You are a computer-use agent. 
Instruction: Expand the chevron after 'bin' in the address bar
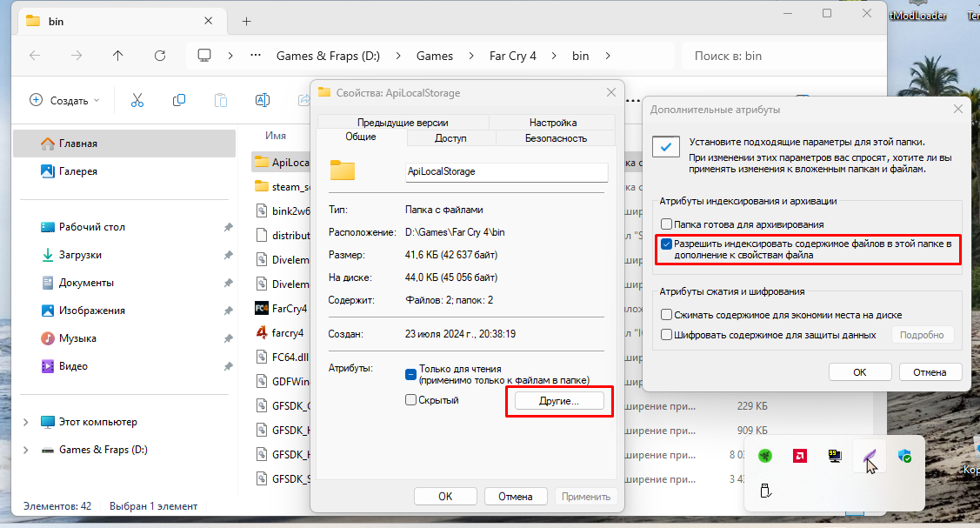pyautogui.click(x=608, y=56)
